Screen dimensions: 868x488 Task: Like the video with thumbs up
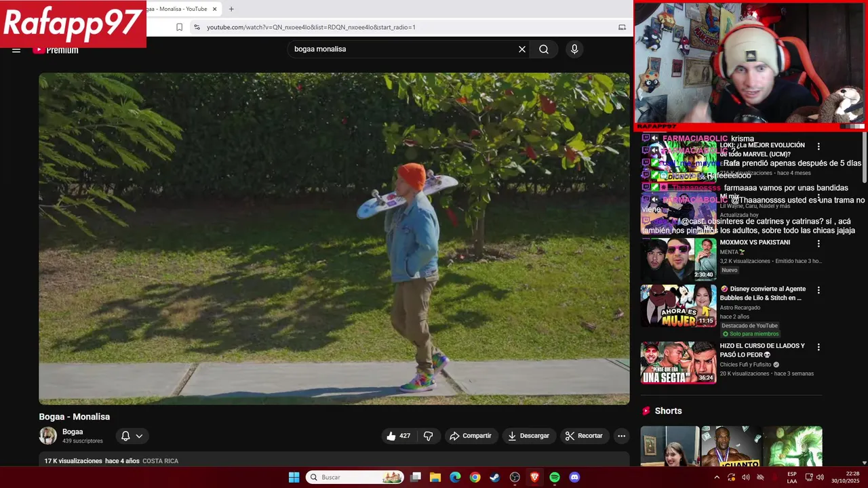point(398,436)
